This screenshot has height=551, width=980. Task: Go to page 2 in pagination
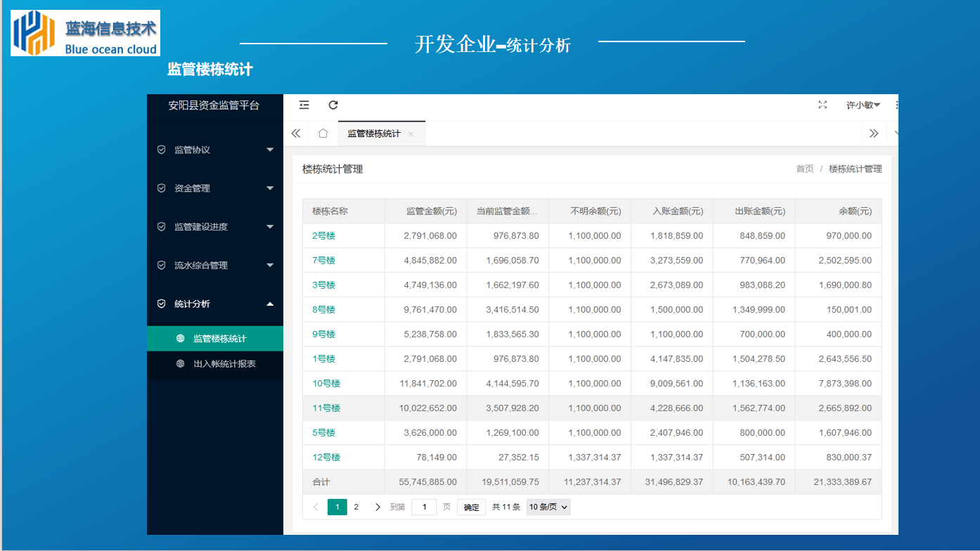(x=356, y=507)
